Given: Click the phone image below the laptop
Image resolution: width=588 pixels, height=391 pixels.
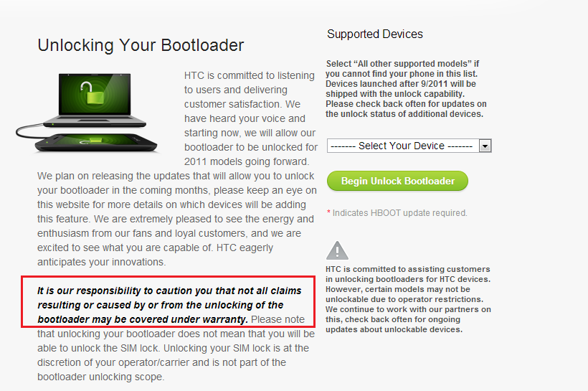Looking at the screenshot, I should click(95, 142).
